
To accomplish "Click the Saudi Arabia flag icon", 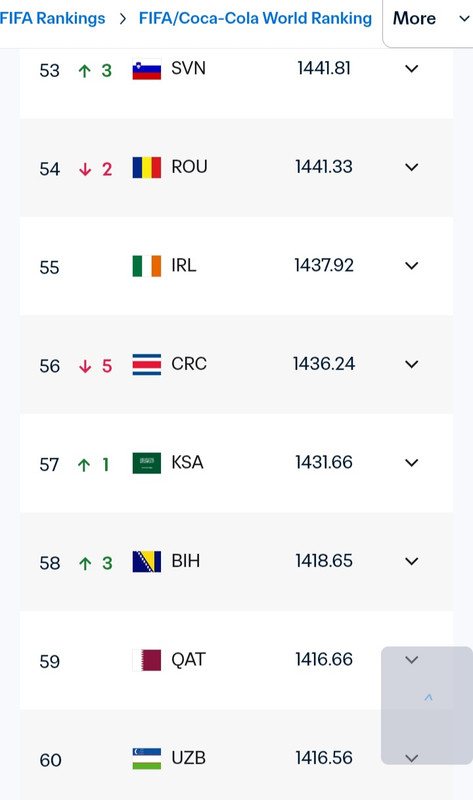I will pyautogui.click(x=146, y=463).
